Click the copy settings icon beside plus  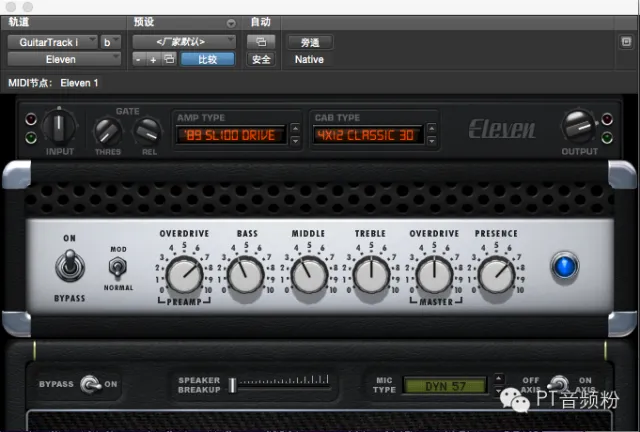tap(169, 60)
